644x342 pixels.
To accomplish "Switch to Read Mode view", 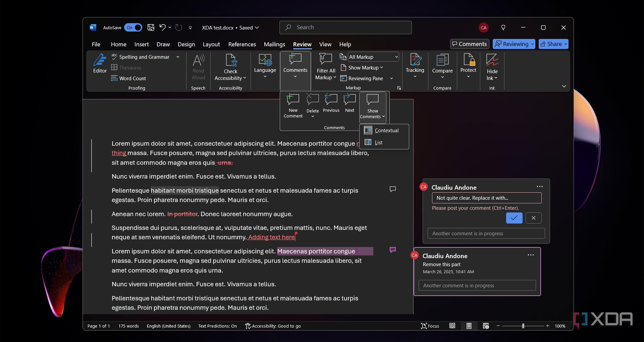I will [452, 326].
